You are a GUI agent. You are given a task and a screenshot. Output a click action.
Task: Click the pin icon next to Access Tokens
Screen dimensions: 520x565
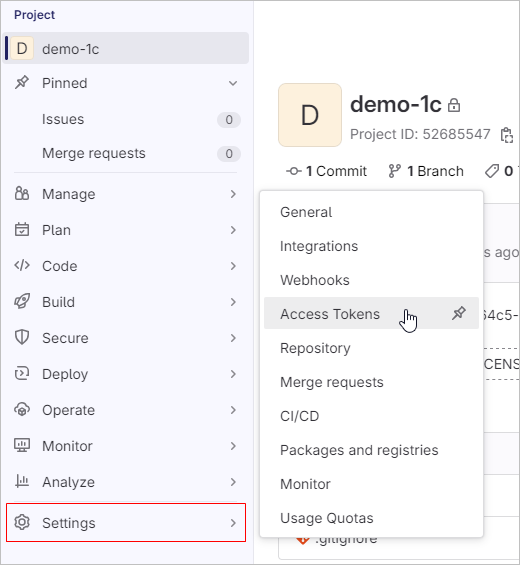click(x=459, y=313)
